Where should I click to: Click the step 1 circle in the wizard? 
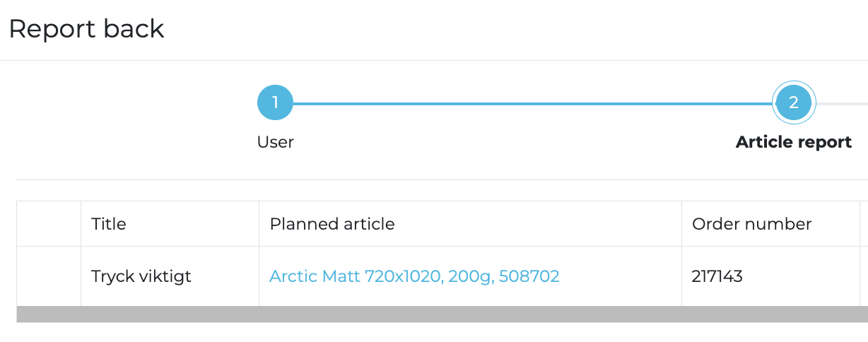pos(275,103)
